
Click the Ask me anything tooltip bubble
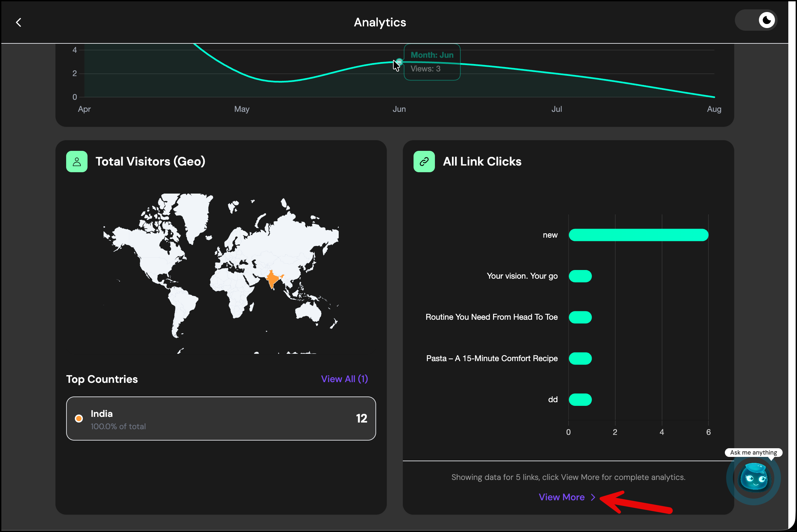(753, 452)
